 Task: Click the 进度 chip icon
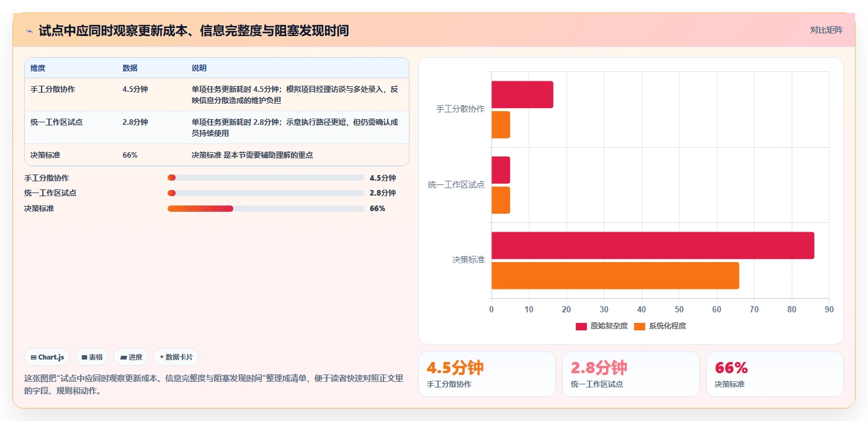(123, 357)
